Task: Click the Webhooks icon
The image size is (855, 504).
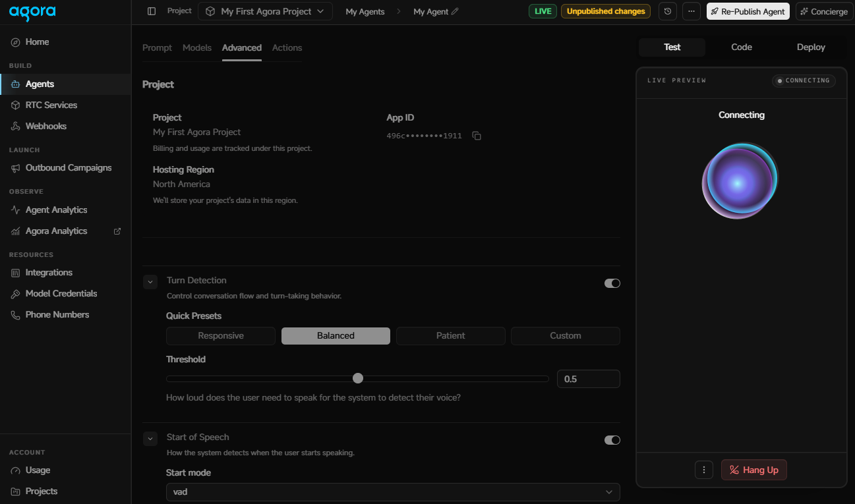Action: click(x=16, y=126)
